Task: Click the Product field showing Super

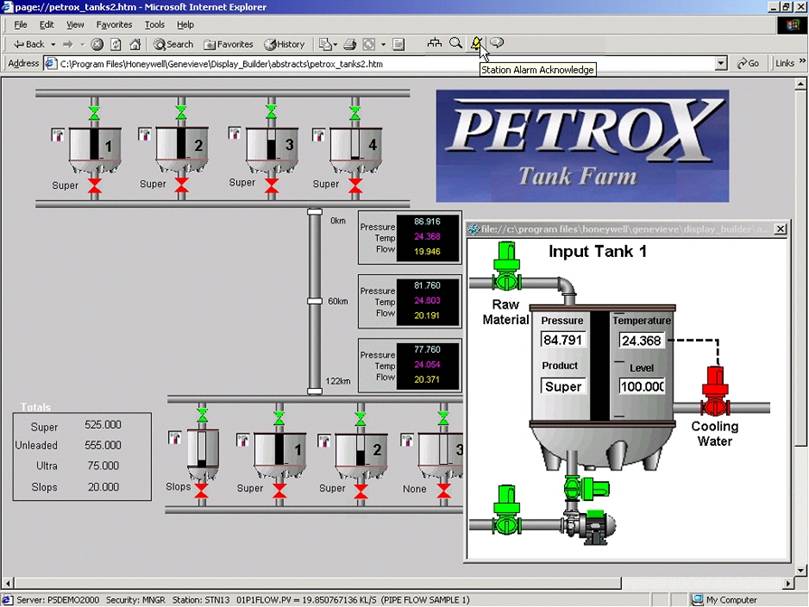Action: [x=563, y=387]
